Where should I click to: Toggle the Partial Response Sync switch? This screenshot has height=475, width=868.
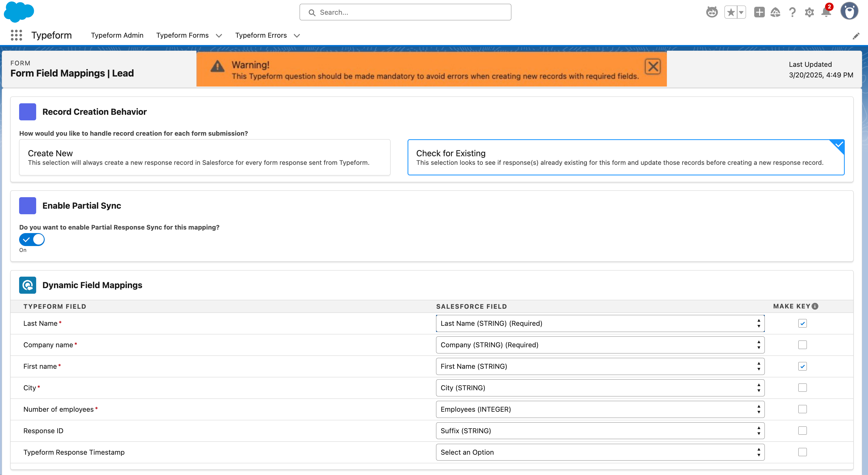pos(32,240)
